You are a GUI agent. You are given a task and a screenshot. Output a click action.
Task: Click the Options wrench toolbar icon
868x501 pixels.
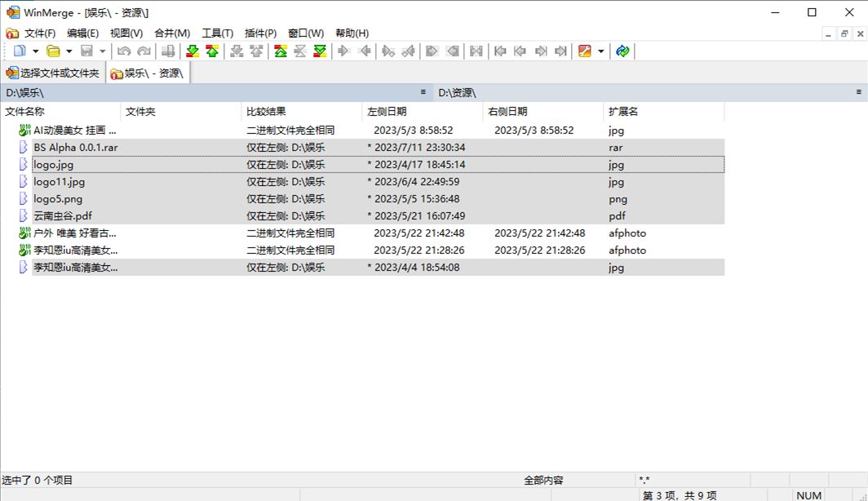point(584,51)
